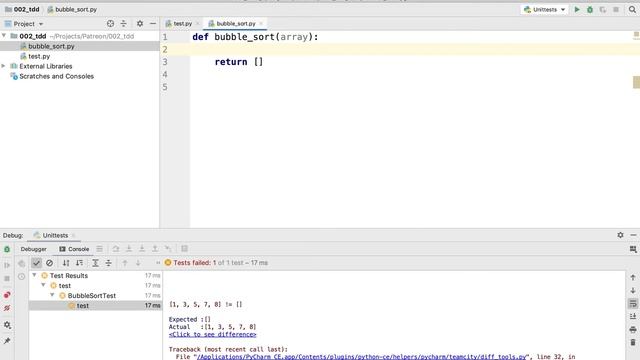Image resolution: width=640 pixels, height=360 pixels.
Task: Open View Breakpoints red dots icon
Action: click(x=7, y=295)
